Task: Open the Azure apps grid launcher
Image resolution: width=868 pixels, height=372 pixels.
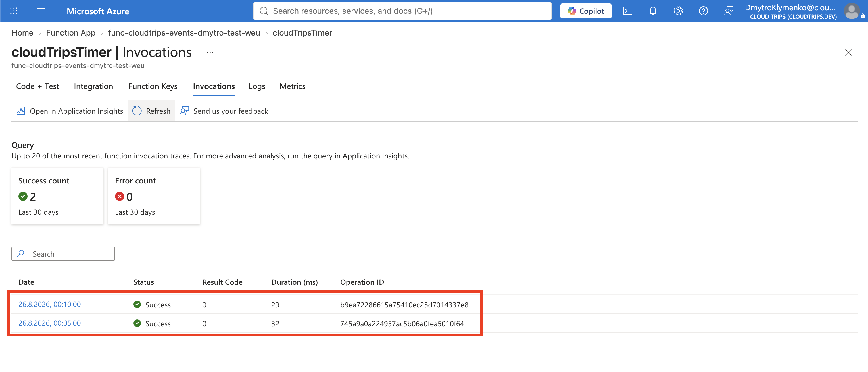Action: (x=14, y=11)
